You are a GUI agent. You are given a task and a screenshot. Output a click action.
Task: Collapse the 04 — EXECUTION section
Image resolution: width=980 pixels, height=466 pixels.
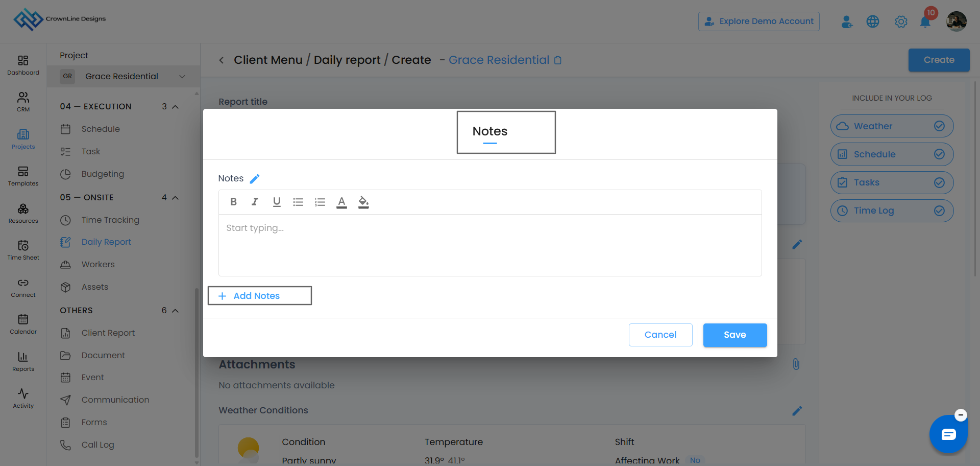pyautogui.click(x=175, y=107)
